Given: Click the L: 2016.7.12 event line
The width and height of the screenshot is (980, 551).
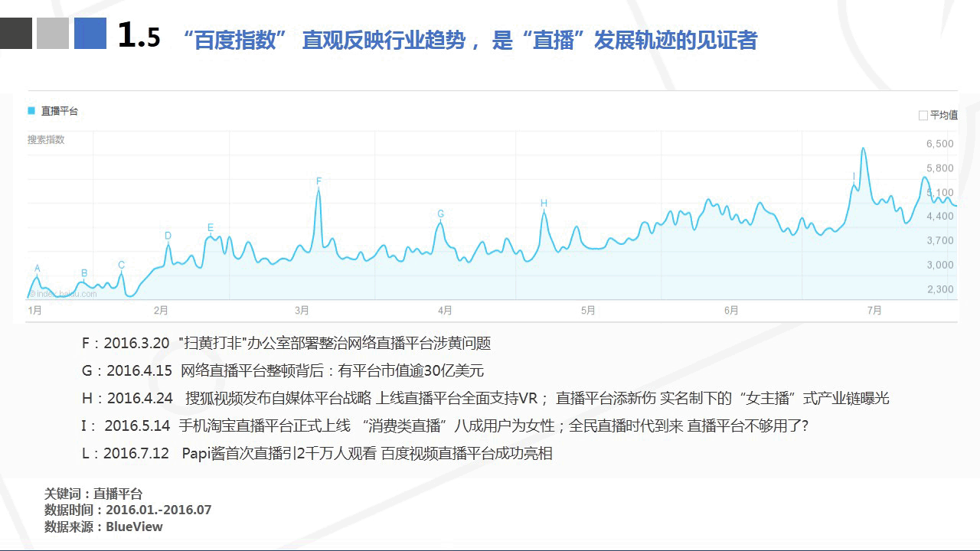Looking at the screenshot, I should tap(317, 454).
